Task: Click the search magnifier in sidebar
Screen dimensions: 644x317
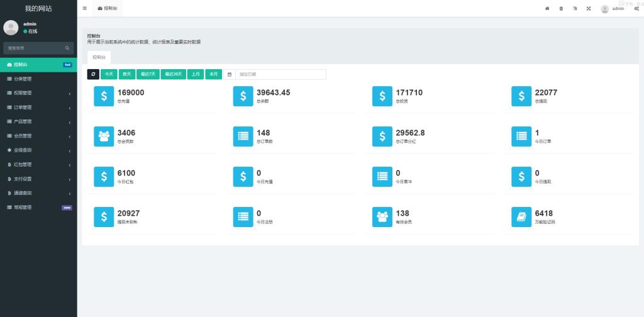Action: pos(67,48)
